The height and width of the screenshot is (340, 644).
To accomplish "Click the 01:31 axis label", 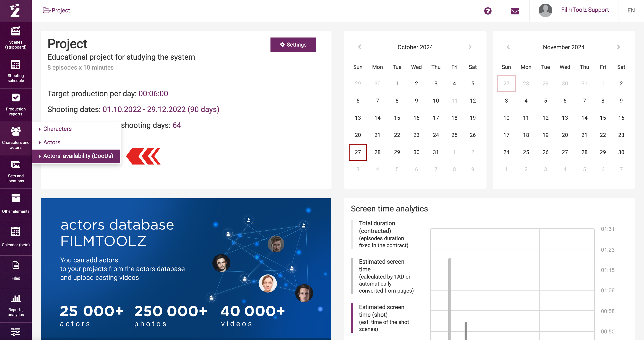I will 607,229.
